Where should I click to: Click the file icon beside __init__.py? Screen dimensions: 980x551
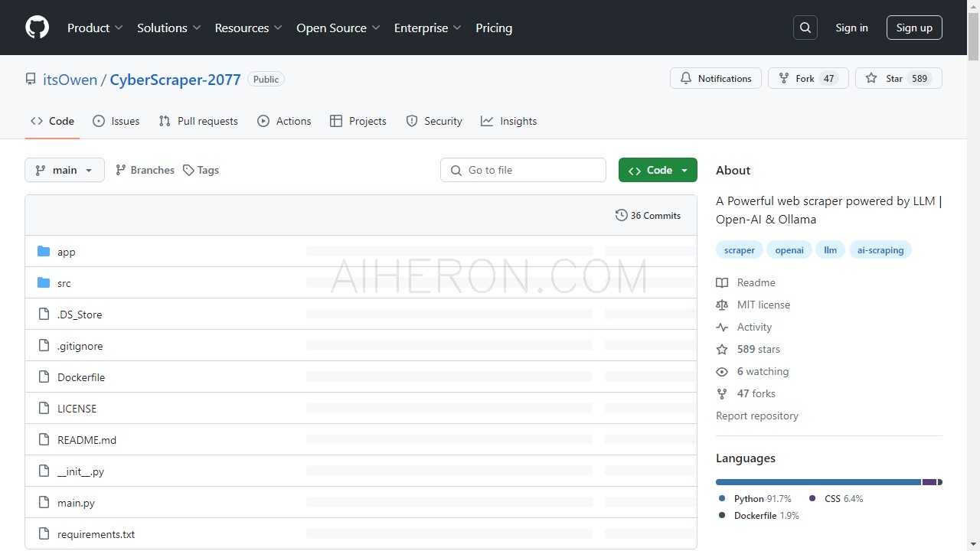(x=44, y=471)
